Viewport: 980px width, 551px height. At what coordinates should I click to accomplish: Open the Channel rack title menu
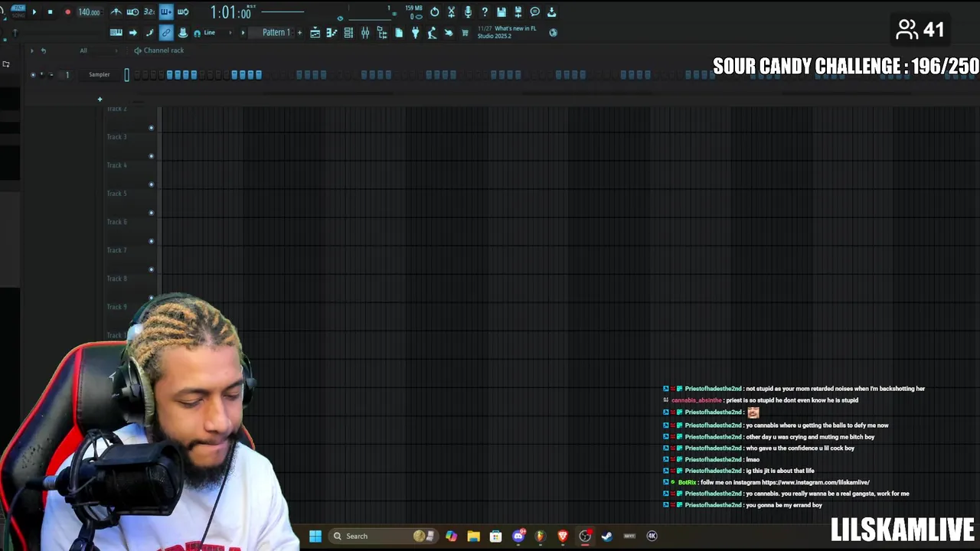(163, 51)
